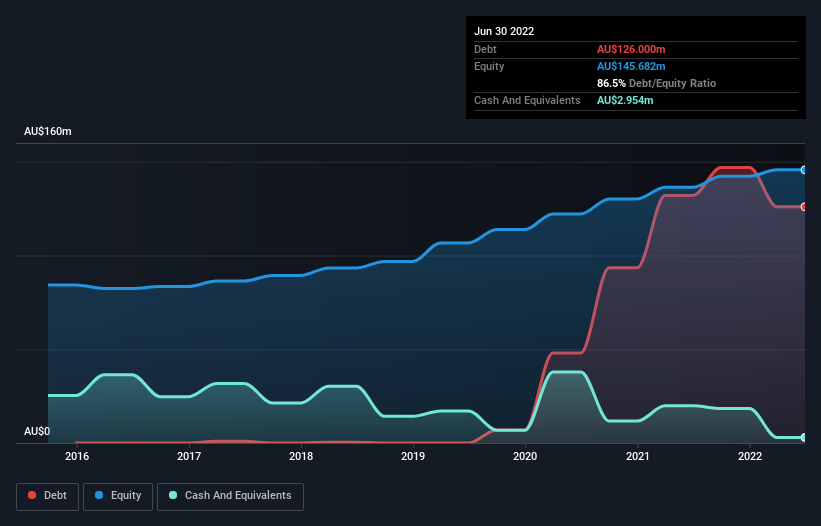The image size is (821, 526).
Task: Click the red Debt legend dot
Action: [32, 495]
